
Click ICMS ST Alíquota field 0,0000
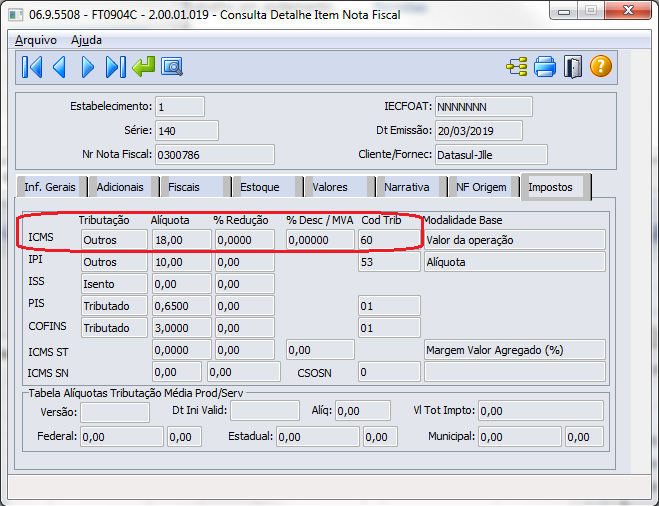click(182, 350)
